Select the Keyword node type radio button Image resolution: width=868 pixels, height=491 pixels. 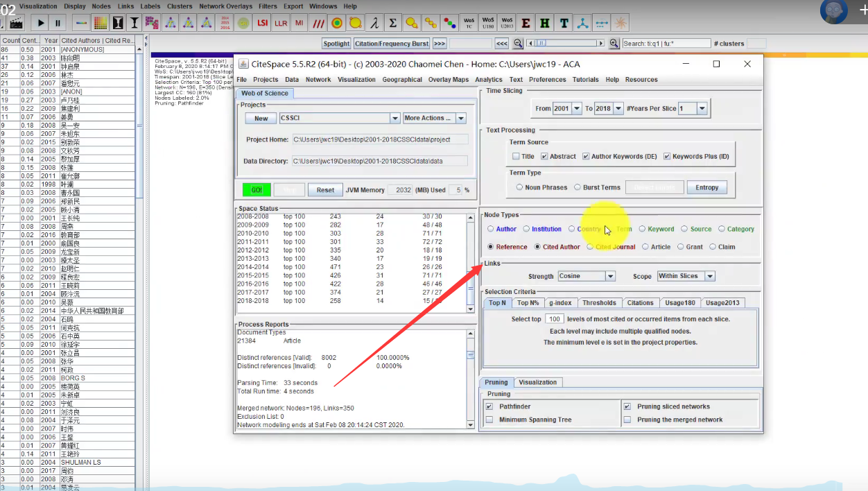coord(643,229)
